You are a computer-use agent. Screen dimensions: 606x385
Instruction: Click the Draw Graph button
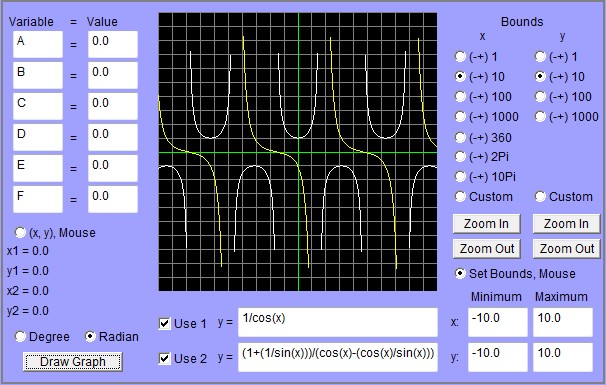click(x=73, y=362)
